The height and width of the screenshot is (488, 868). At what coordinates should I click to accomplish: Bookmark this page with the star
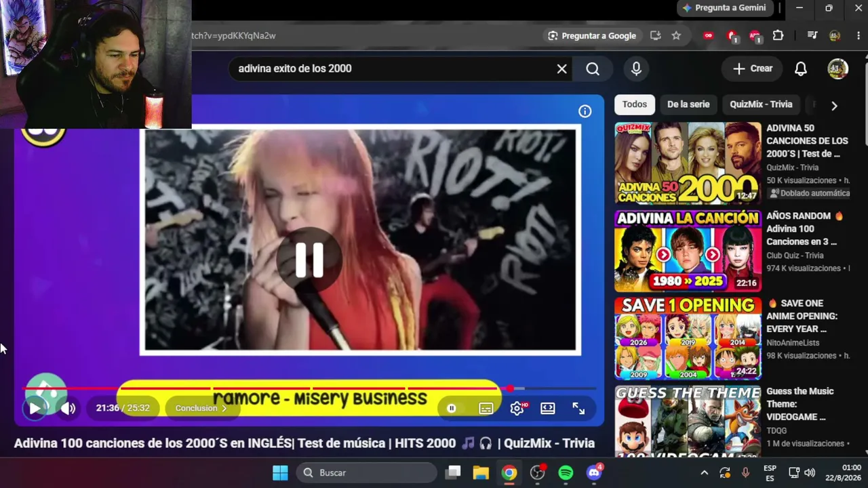point(676,36)
